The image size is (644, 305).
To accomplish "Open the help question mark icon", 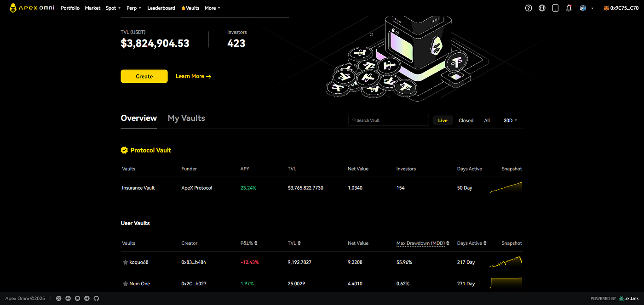I will click(529, 8).
